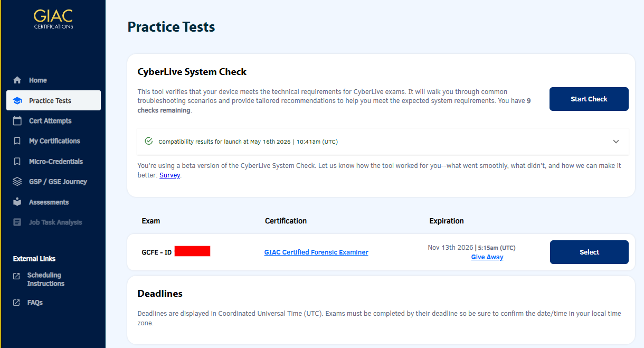The image size is (644, 348).
Task: Click the Practice Tests page title
Action: pyautogui.click(x=172, y=27)
